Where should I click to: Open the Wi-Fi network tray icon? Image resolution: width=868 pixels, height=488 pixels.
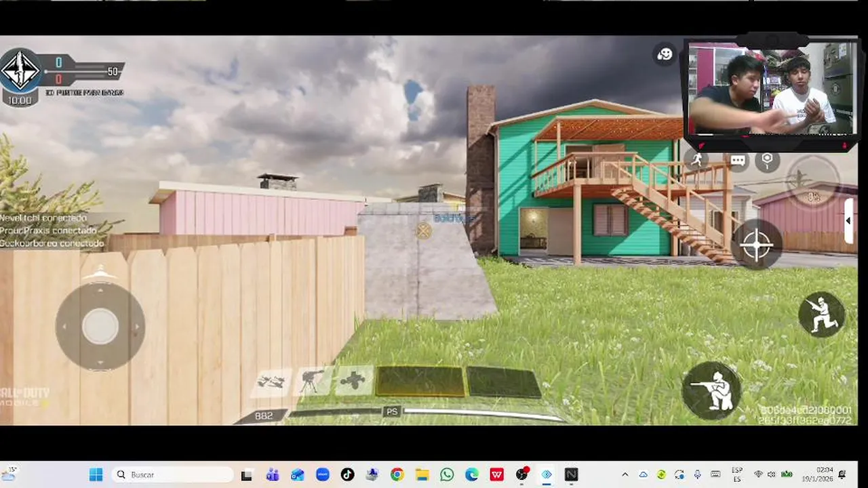click(758, 474)
